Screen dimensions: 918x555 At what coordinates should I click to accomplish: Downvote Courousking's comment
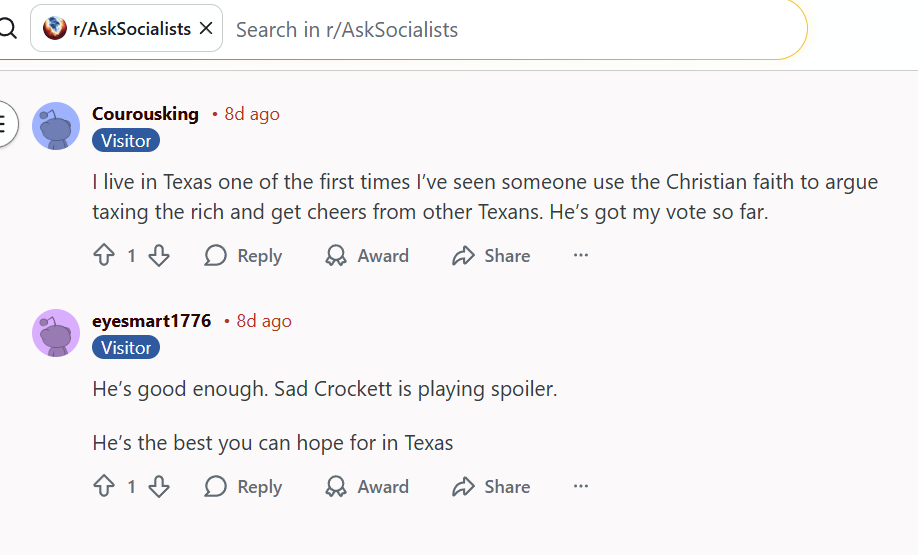159,256
